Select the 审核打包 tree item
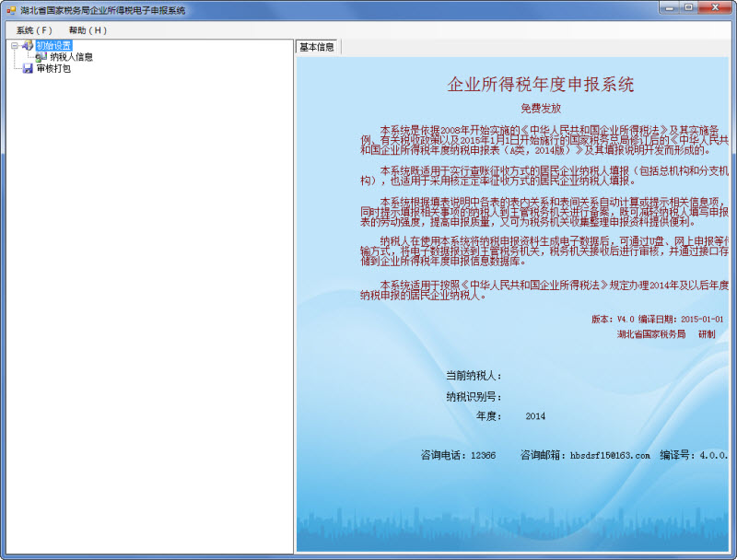 pos(53,68)
